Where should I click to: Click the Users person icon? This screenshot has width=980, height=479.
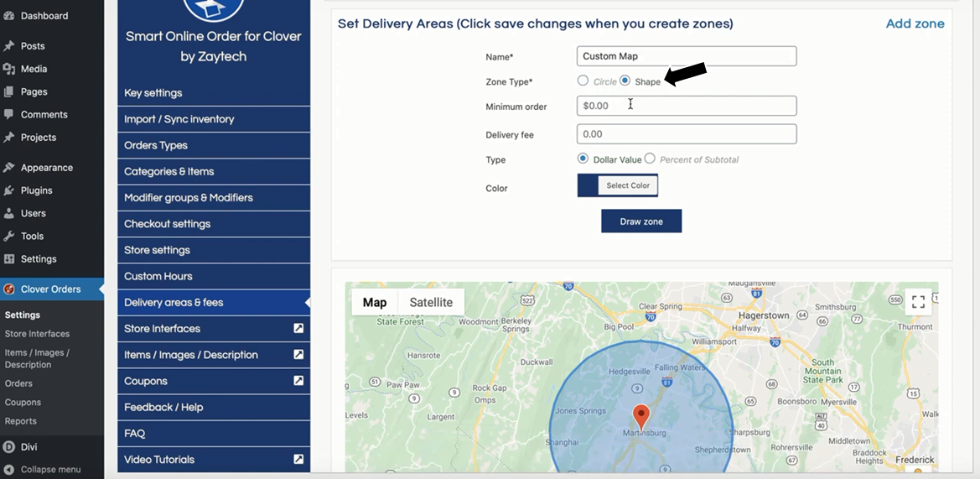(x=8, y=213)
